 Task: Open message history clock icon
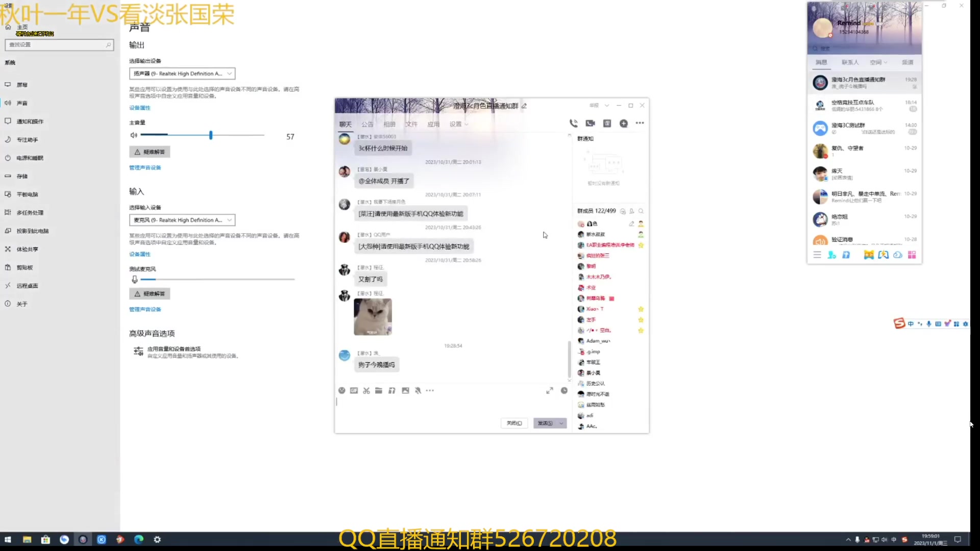[x=564, y=390]
